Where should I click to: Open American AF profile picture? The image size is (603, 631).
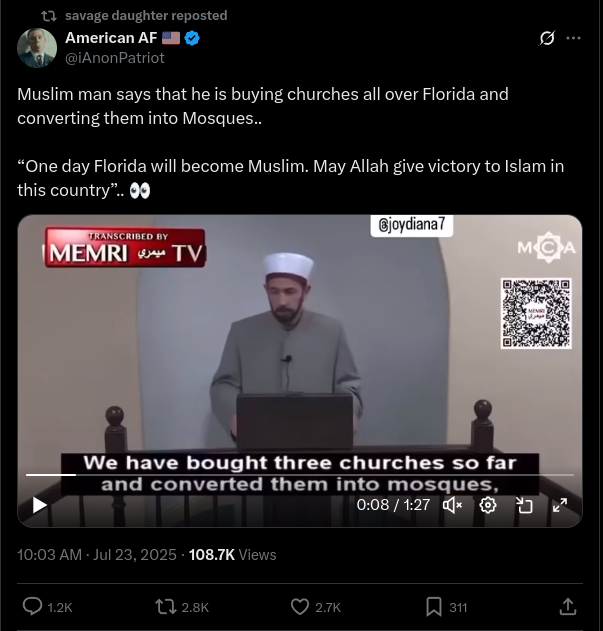[x=37, y=48]
